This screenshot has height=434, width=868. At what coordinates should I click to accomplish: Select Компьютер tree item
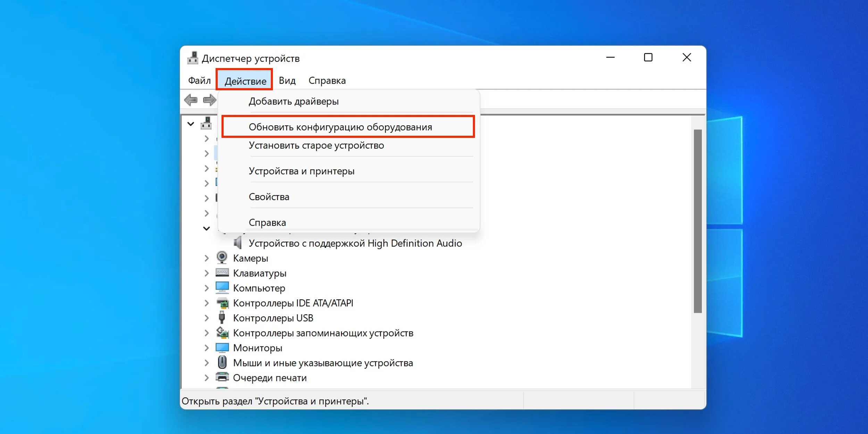click(259, 288)
